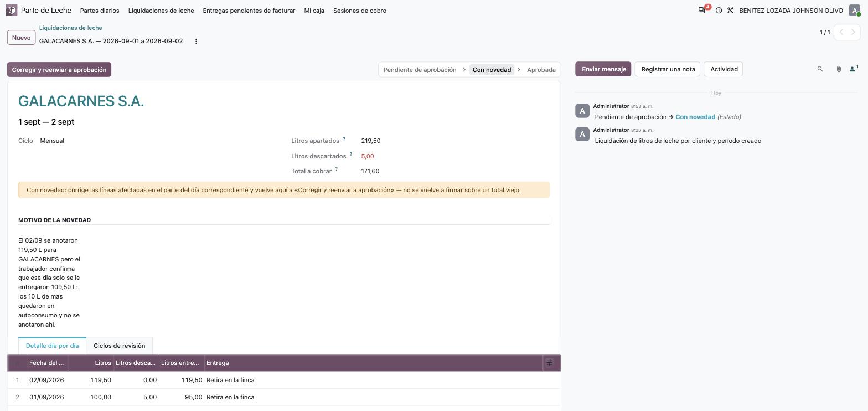Open the 02/09/2026 detail row

[284, 380]
